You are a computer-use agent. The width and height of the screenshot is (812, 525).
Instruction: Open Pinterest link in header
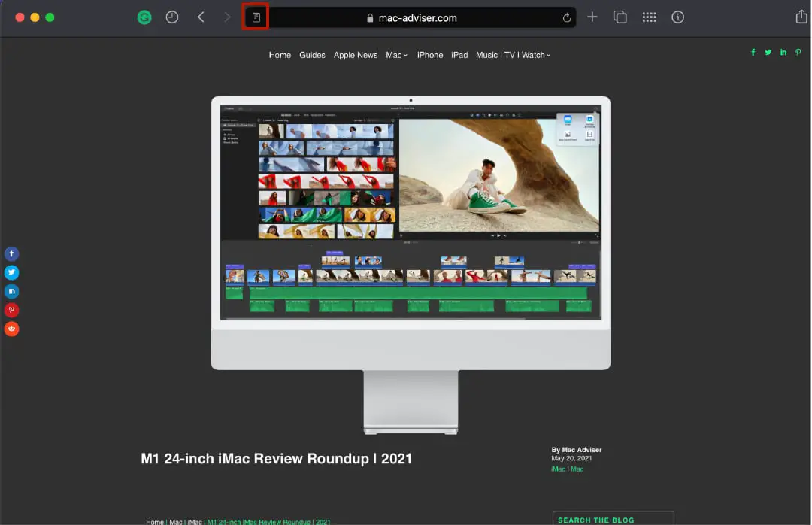(x=798, y=53)
